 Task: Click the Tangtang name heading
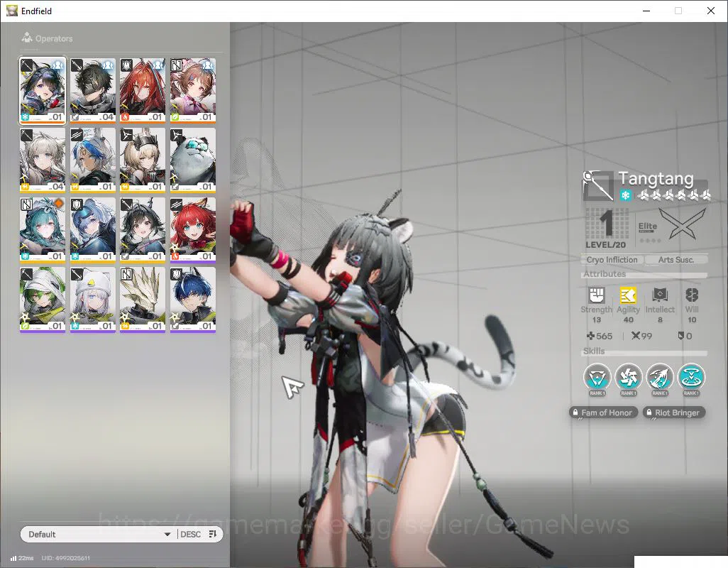click(656, 178)
